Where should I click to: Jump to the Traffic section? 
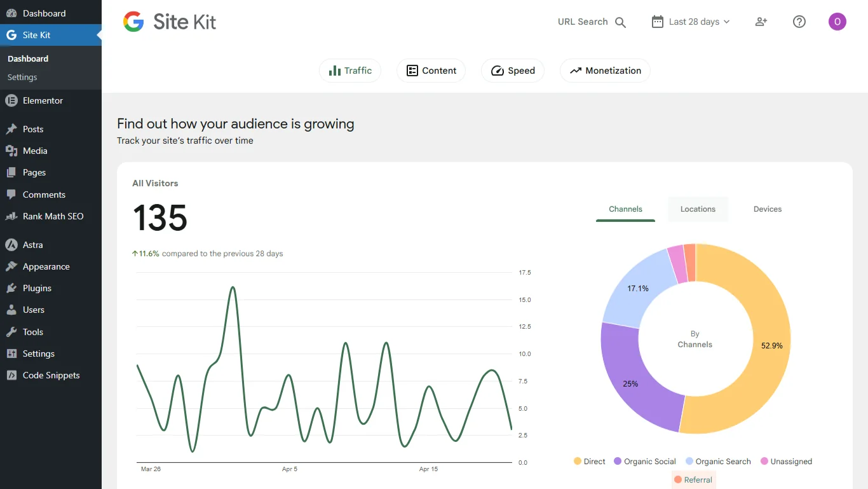pos(350,71)
